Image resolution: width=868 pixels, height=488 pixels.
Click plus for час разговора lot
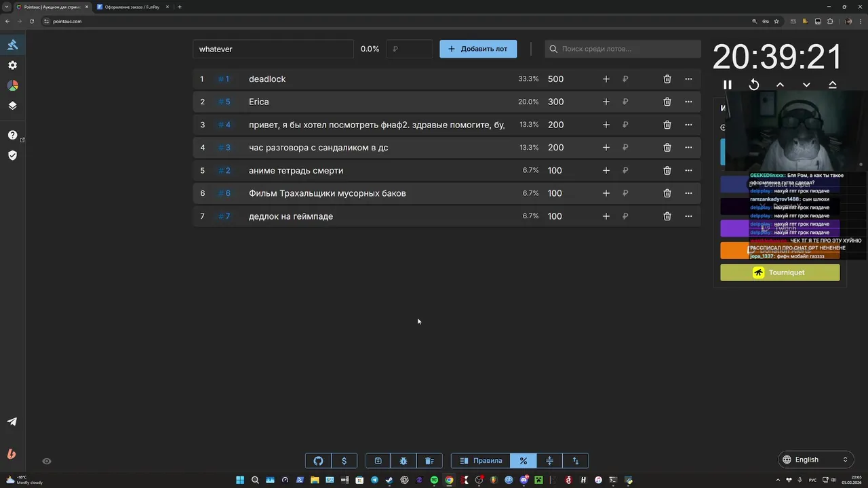[606, 148]
